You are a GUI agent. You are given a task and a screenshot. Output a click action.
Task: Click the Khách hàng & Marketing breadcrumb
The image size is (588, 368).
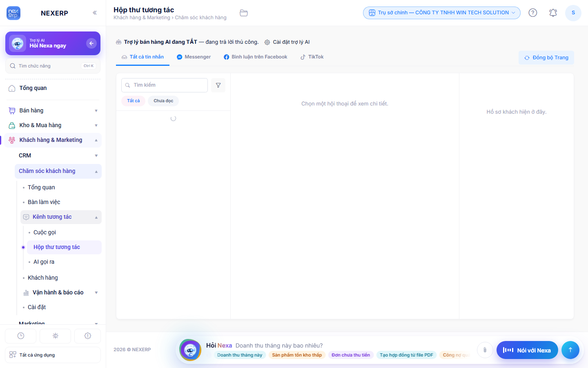(x=142, y=18)
